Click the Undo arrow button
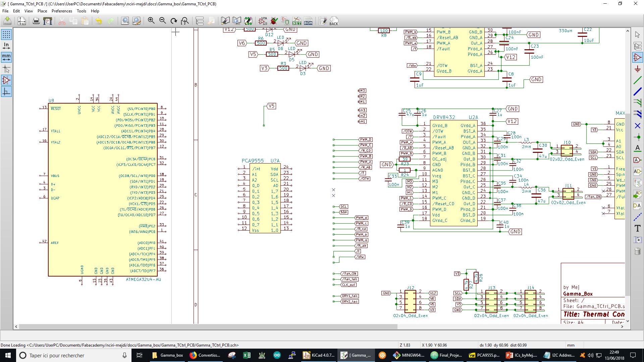 (x=99, y=21)
